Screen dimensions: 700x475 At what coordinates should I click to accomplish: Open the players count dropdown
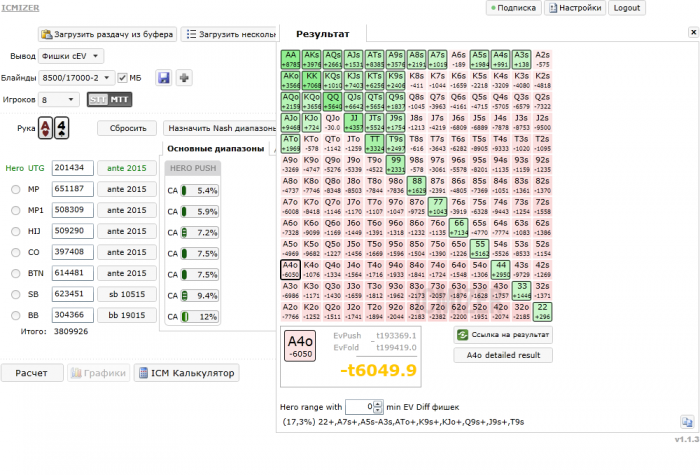[x=59, y=100]
